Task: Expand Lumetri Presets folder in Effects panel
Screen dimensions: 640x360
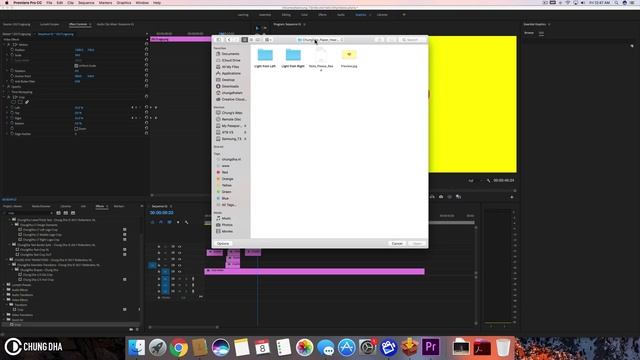Action: 4,285
